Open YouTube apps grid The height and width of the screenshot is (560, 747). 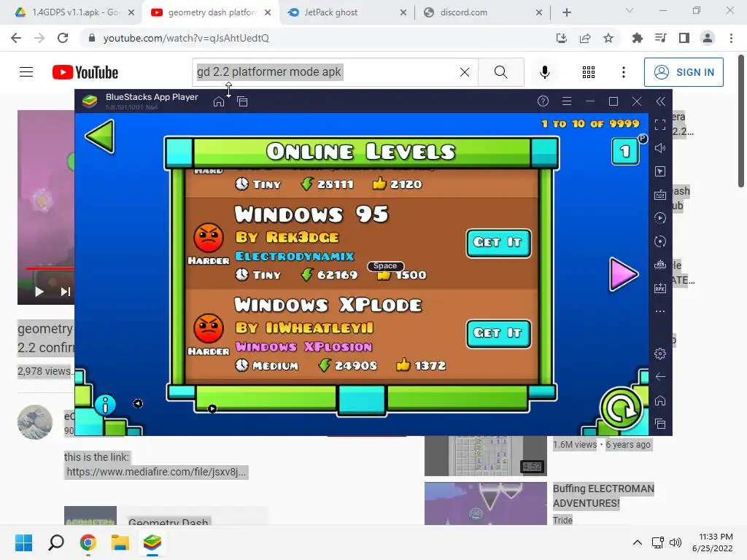point(589,72)
